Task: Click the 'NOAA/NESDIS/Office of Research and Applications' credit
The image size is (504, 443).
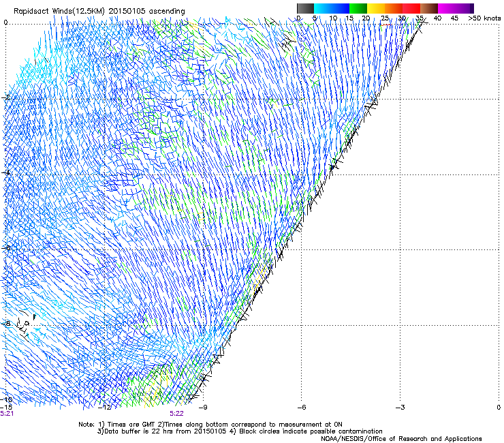Action: pyautogui.click(x=401, y=439)
